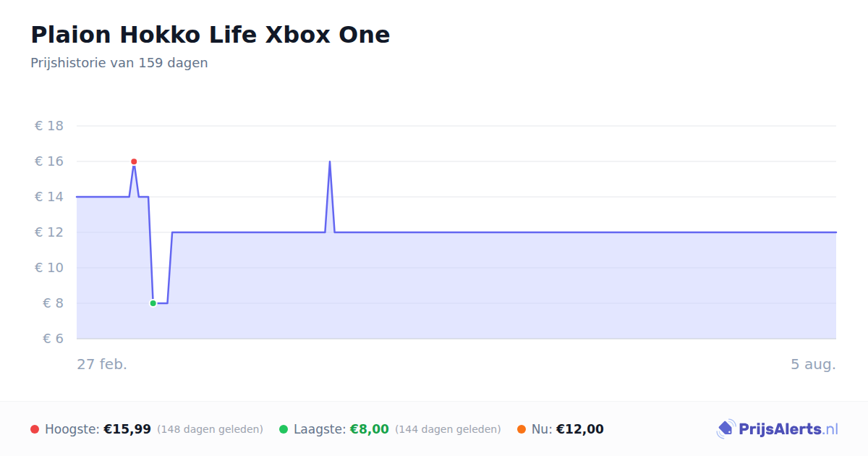Click the second price spike peak at €16
The image size is (868, 456).
(x=330, y=161)
